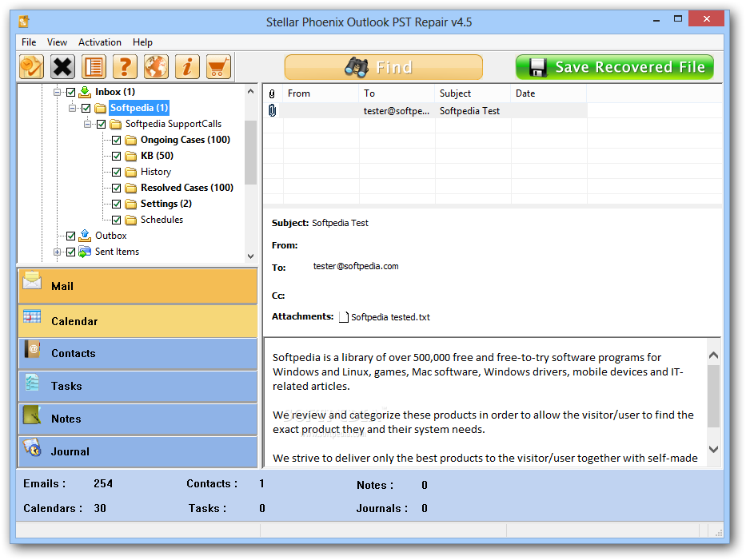This screenshot has height=560, width=746.
Task: Click the Find button
Action: coord(384,67)
